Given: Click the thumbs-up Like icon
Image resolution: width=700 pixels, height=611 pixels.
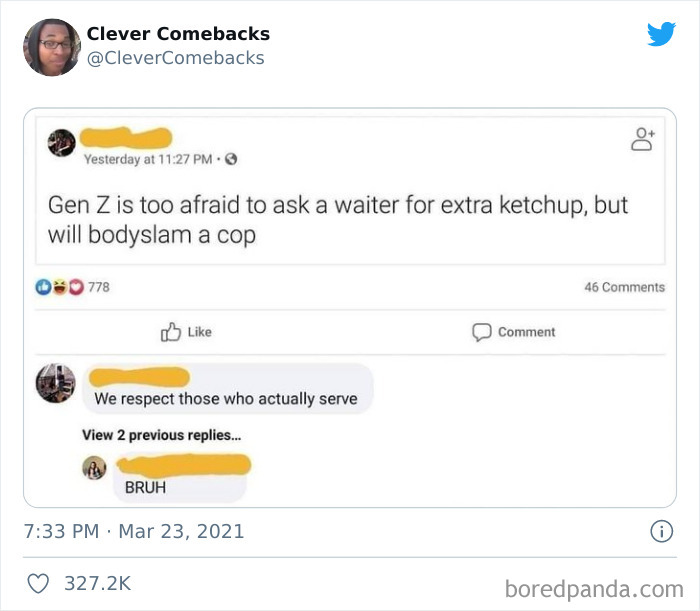Looking at the screenshot, I should click(x=169, y=332).
